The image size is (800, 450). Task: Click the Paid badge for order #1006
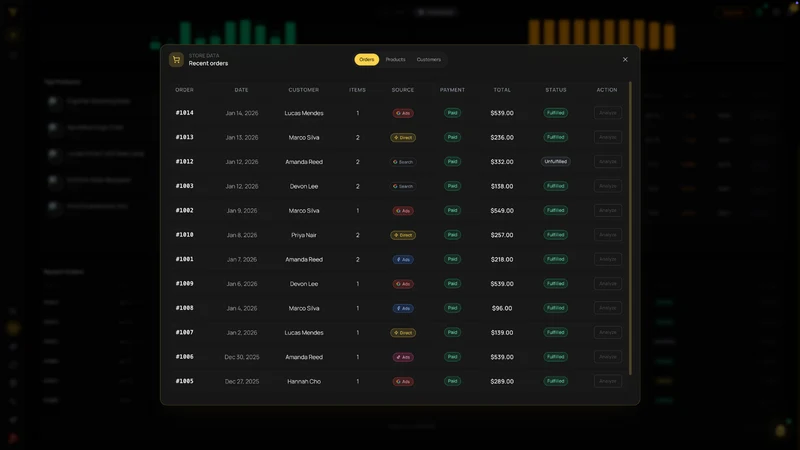(453, 357)
